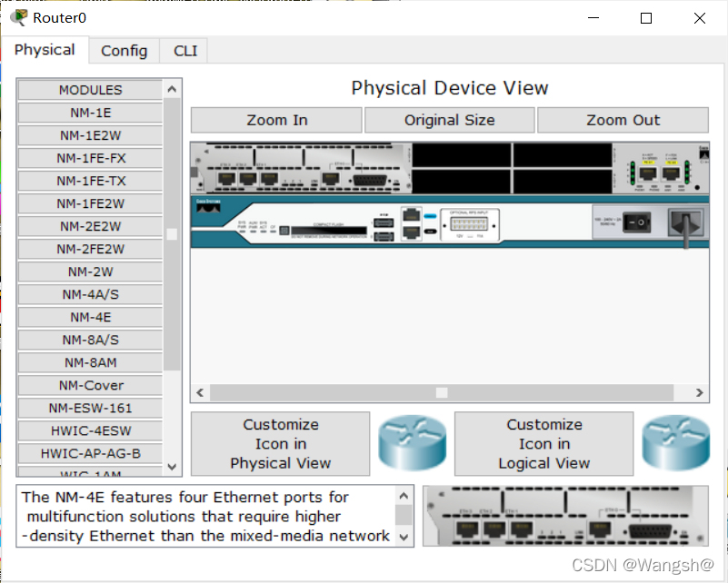Screen dimensions: 728x583
Task: Click the upper console RJ-45 port
Action: [x=412, y=214]
